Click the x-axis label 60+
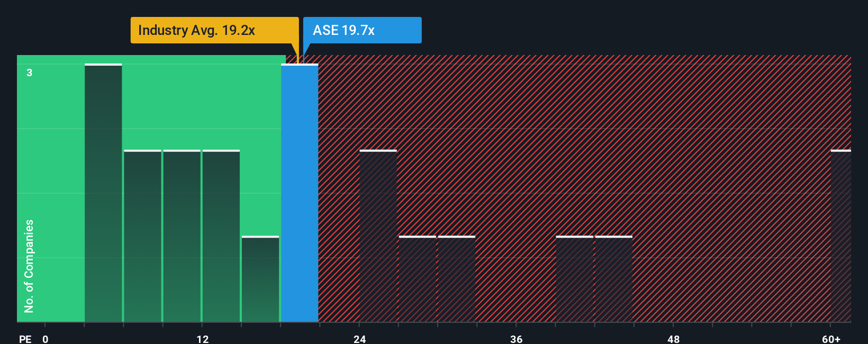Viewport: 868px width, 344px height. (831, 339)
